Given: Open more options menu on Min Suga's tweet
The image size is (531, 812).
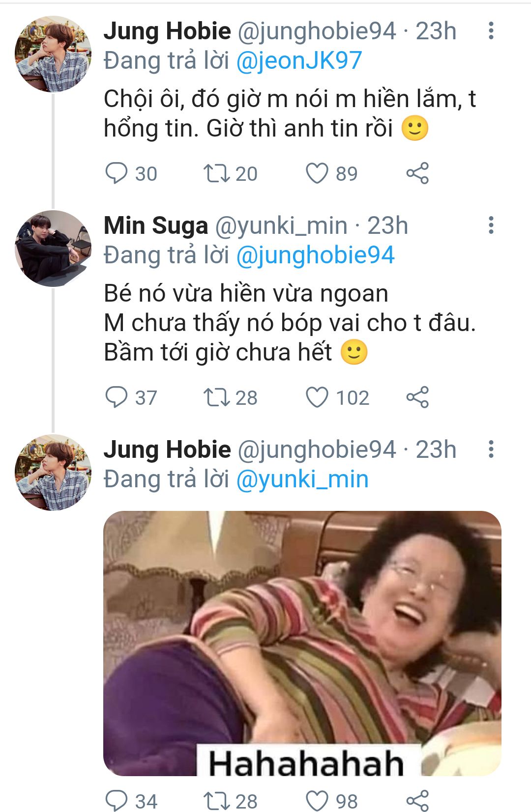Looking at the screenshot, I should coord(491,225).
